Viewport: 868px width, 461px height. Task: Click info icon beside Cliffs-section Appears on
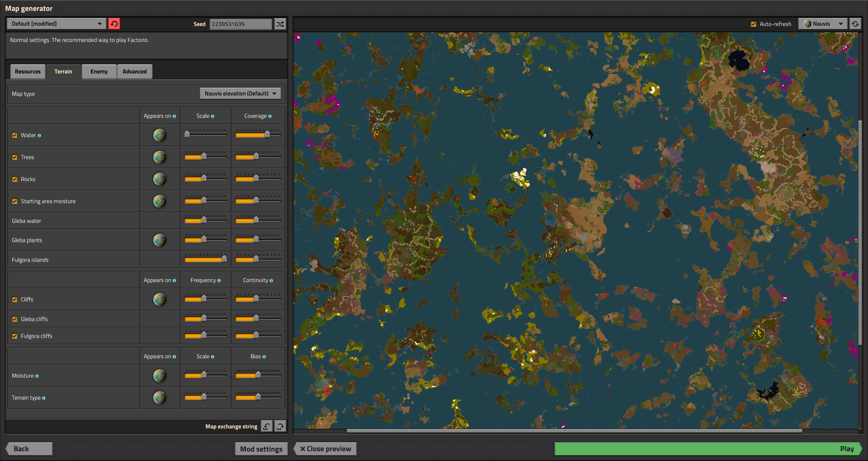pos(174,280)
